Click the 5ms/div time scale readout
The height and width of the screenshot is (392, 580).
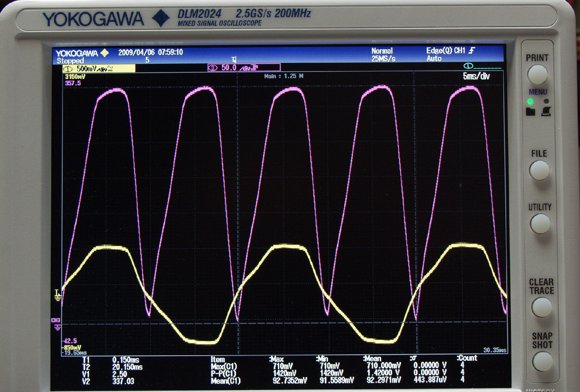pyautogui.click(x=476, y=76)
